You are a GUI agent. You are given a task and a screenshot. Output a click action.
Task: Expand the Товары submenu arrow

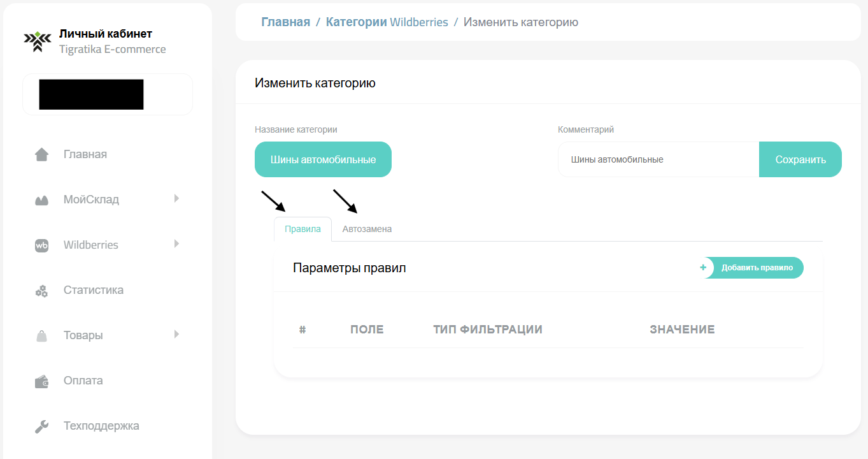(x=176, y=334)
